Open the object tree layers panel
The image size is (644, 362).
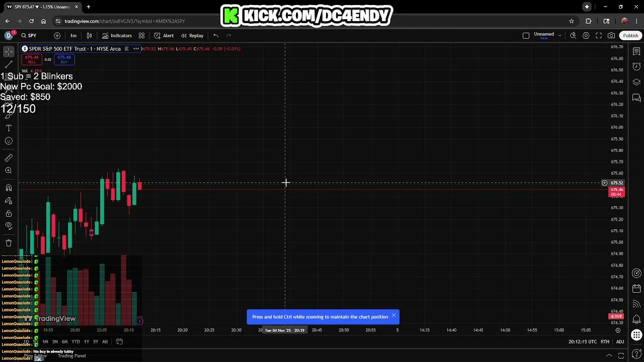click(x=636, y=82)
